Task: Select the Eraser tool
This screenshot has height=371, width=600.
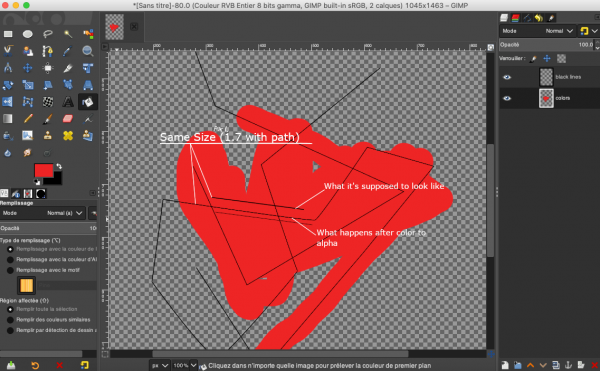Action: [x=68, y=119]
